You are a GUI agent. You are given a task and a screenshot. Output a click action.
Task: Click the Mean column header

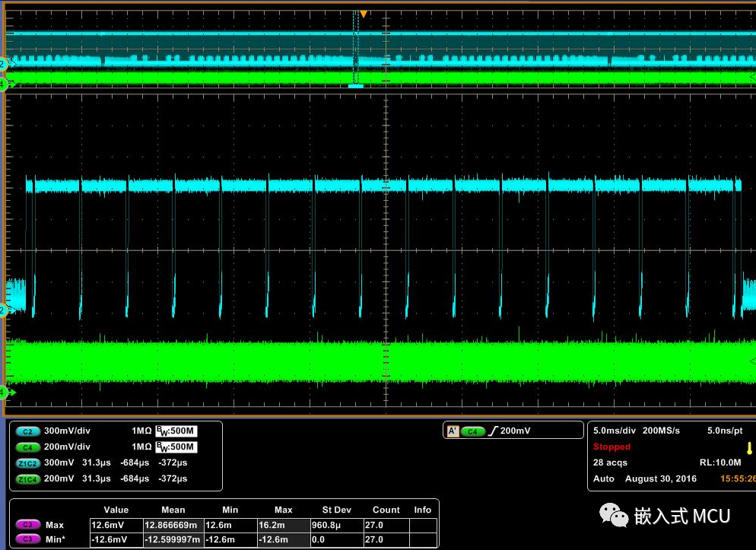(x=173, y=510)
